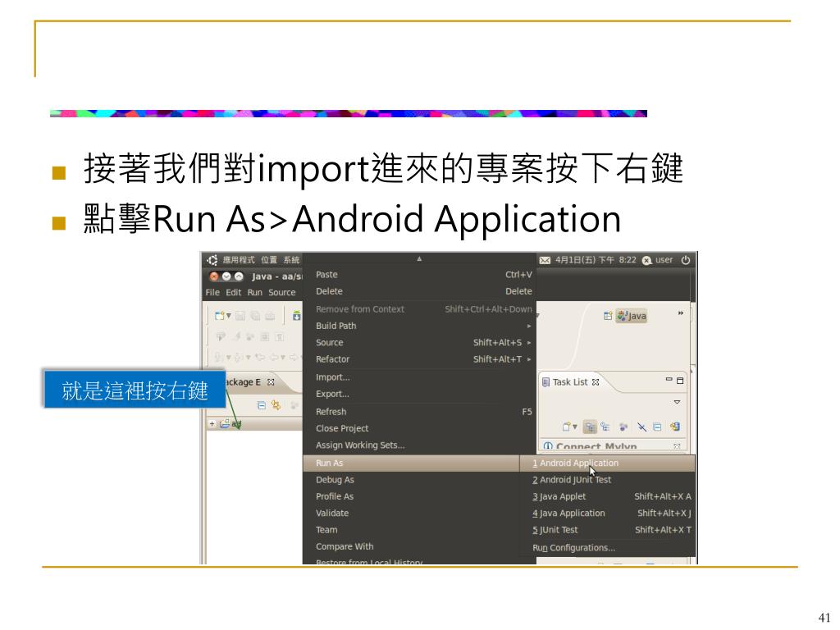
Task: Choose Assign Working Sets...
Action: point(419,445)
